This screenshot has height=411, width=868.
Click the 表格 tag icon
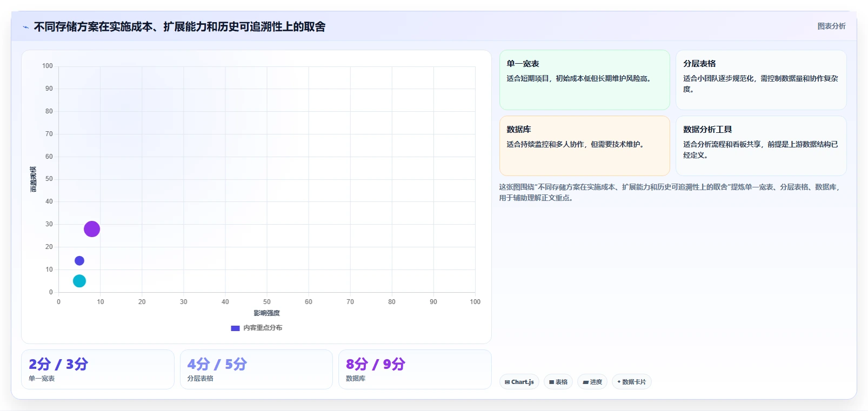551,382
